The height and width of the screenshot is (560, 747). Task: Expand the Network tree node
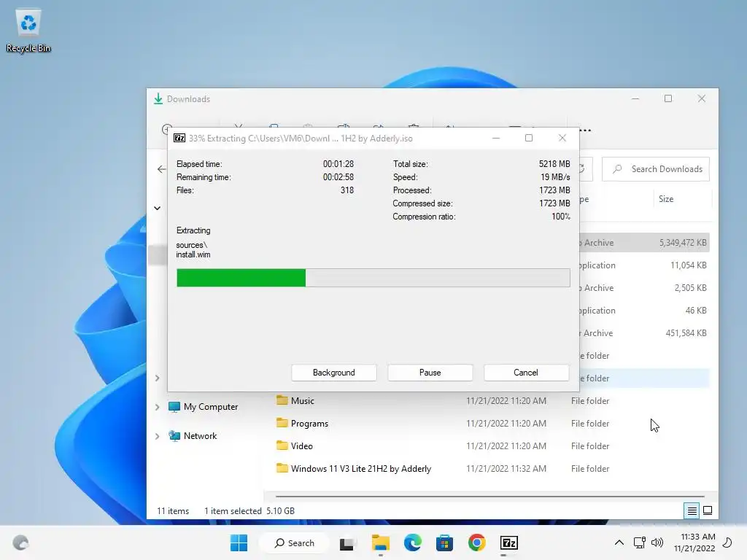158,436
